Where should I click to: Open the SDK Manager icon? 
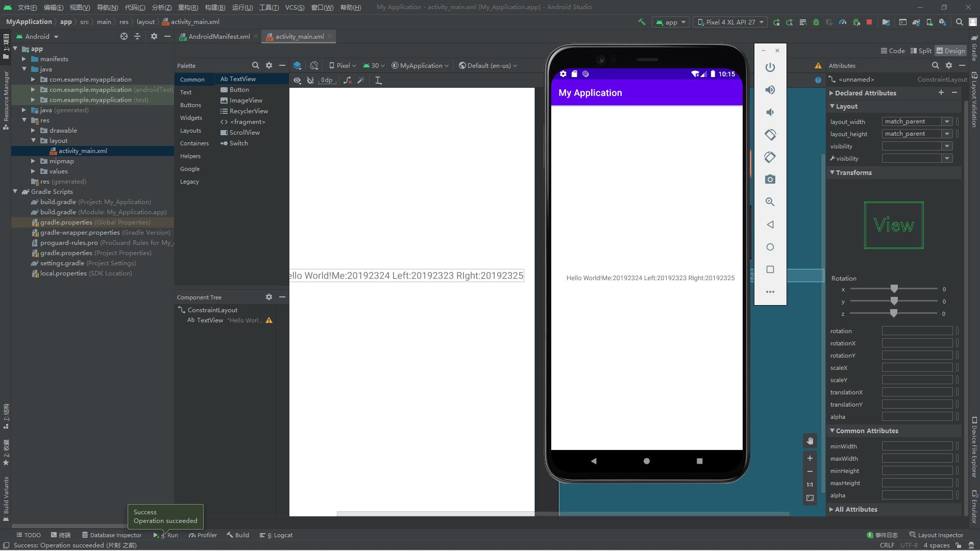point(943,22)
